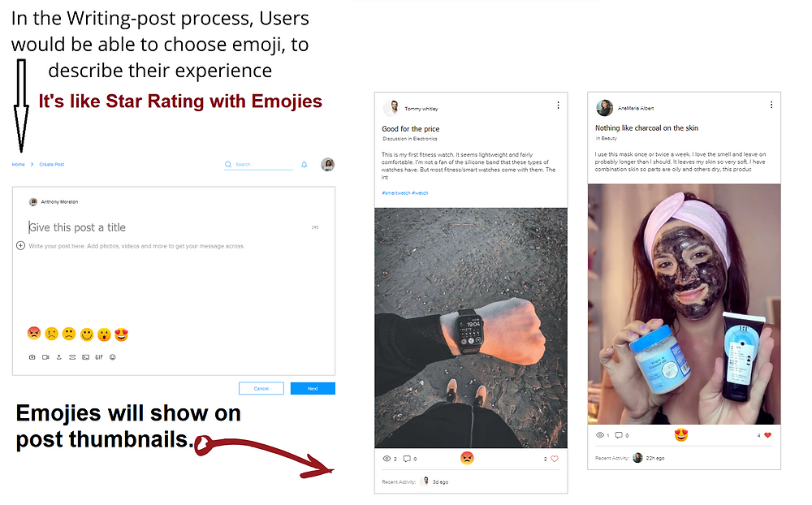Unlike the charcoal mask post red heart
The image size is (812, 505).
(768, 436)
